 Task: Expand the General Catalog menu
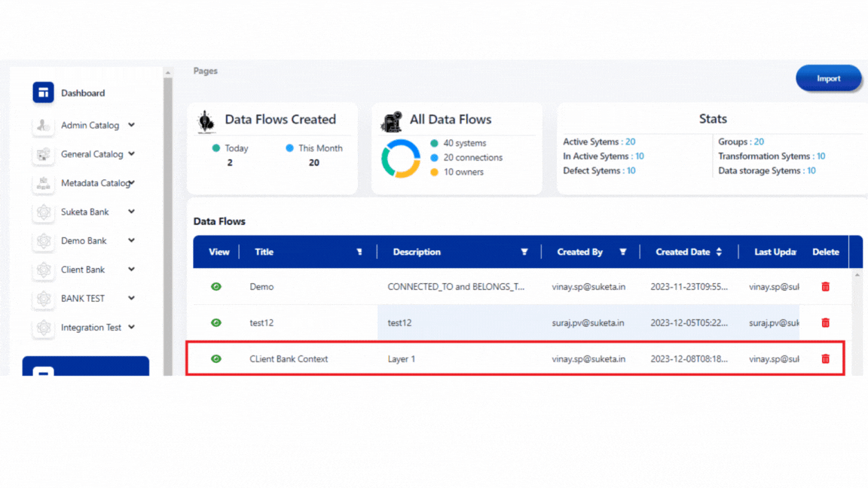[x=131, y=154]
